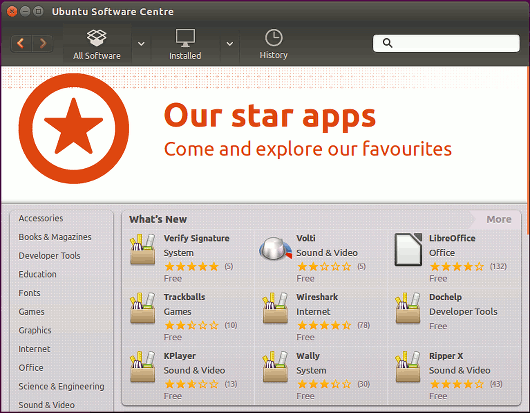The image size is (530, 413).
Task: Click the LibreOffice document icon
Action: 408,249
